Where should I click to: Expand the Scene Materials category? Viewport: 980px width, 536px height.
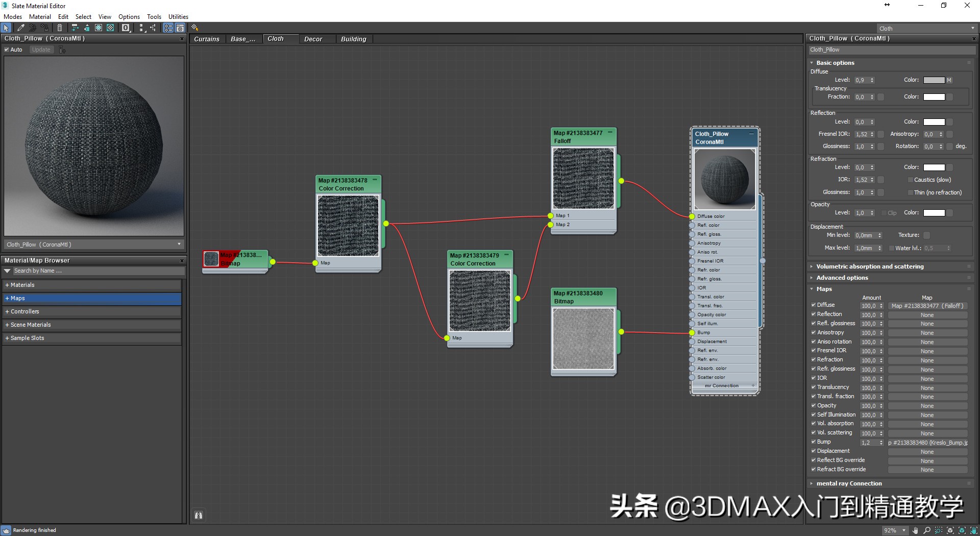tap(29, 325)
